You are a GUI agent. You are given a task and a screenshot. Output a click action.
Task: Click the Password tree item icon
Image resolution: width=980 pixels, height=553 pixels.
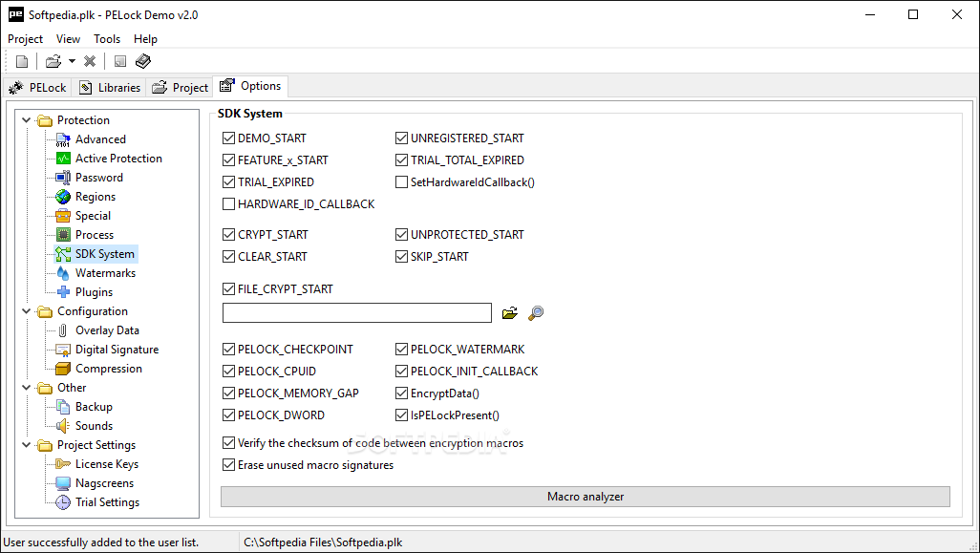[63, 178]
